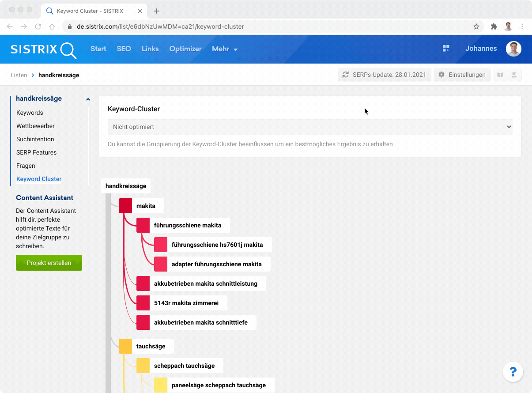532x393 pixels.
Task: Open the blue help question mark bubble
Action: tap(513, 371)
